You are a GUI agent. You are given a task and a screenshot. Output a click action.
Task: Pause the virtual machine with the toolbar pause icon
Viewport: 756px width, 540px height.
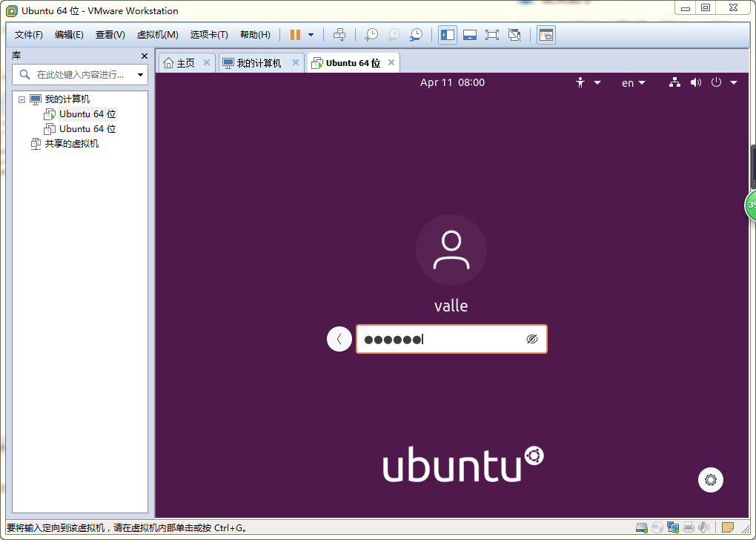tap(295, 35)
